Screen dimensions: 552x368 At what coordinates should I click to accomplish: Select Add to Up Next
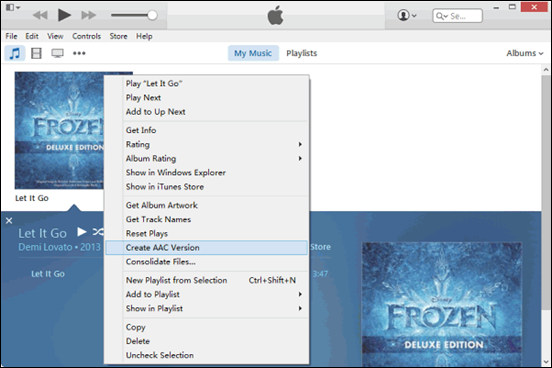[207, 112]
